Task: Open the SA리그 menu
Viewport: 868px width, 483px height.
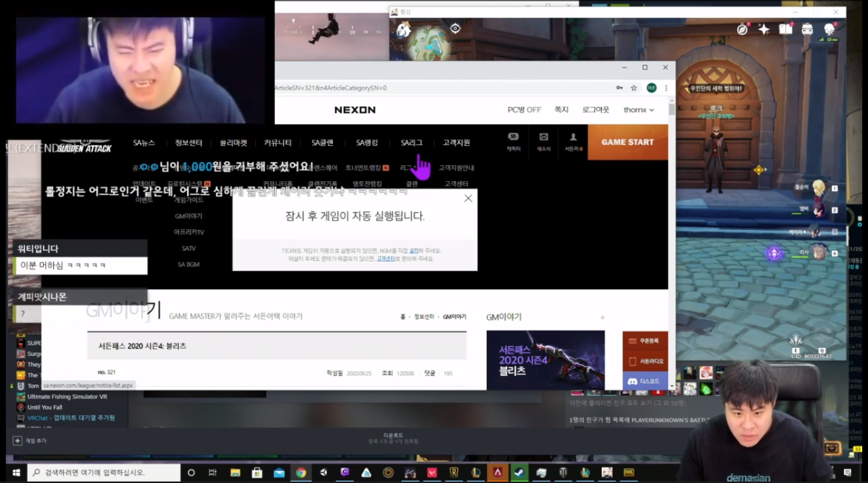Action: (x=411, y=143)
